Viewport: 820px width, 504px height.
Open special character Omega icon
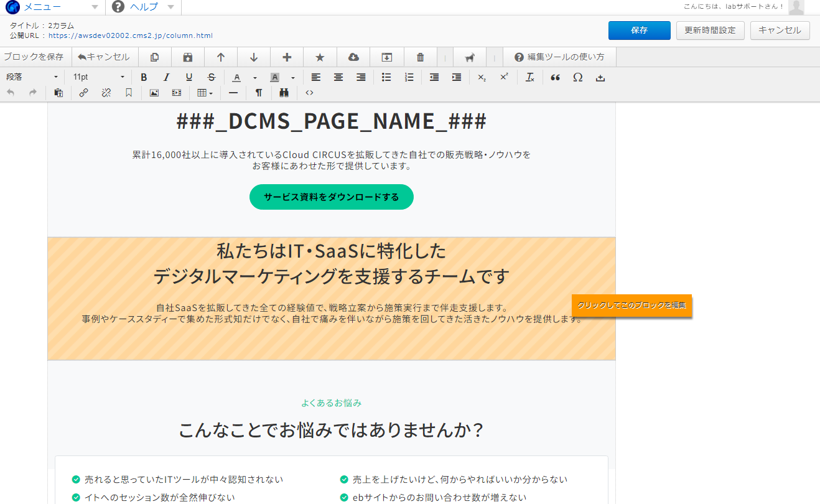pos(578,77)
